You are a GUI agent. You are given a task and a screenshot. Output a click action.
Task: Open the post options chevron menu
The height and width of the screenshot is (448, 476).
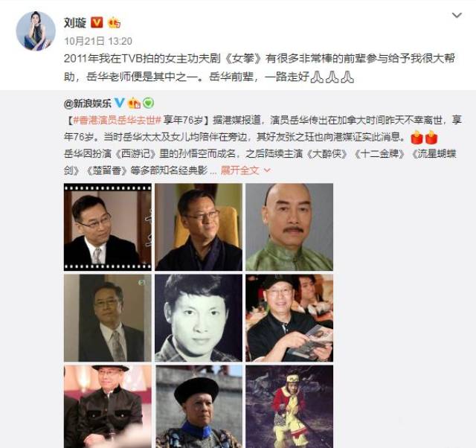pos(457,15)
